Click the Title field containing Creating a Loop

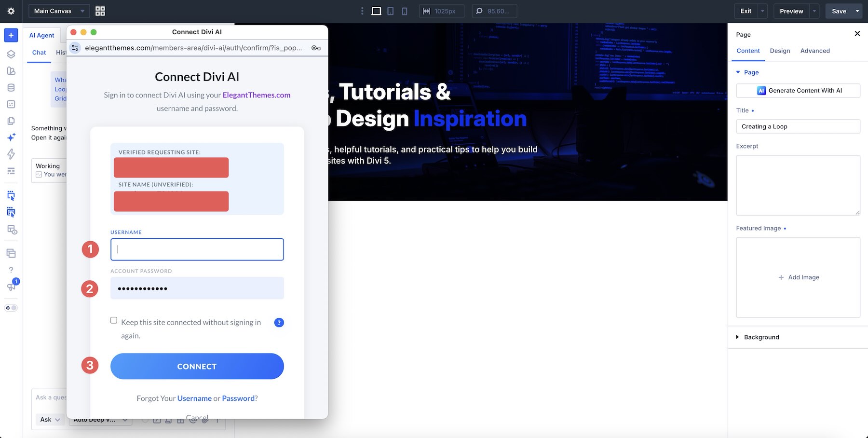pyautogui.click(x=798, y=126)
